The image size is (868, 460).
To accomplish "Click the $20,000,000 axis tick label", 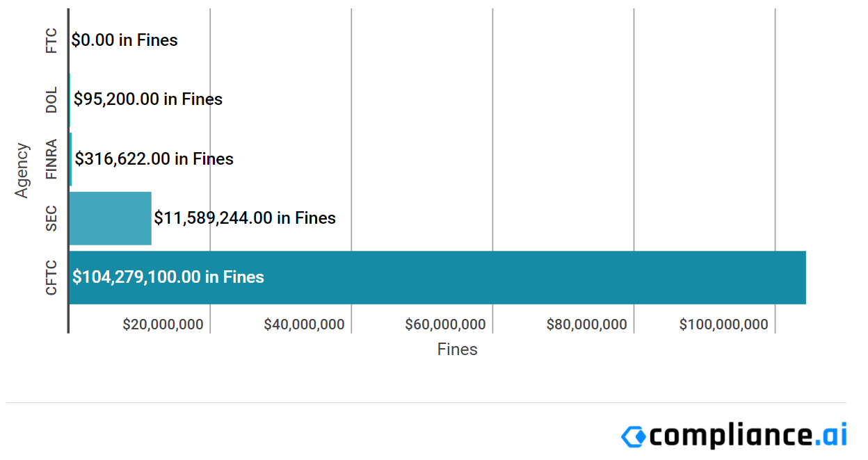I will (163, 325).
